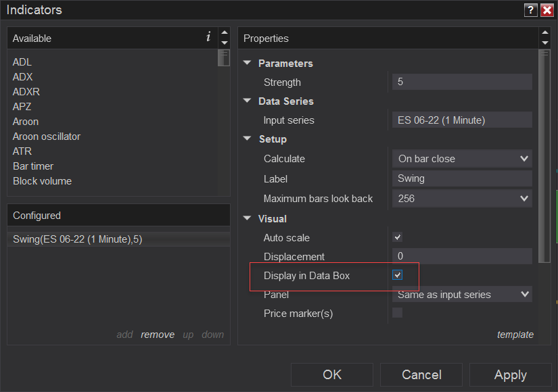Screen dimensions: 558x392
Task: Click the Available list scroll down arrow
Action: (x=224, y=43)
